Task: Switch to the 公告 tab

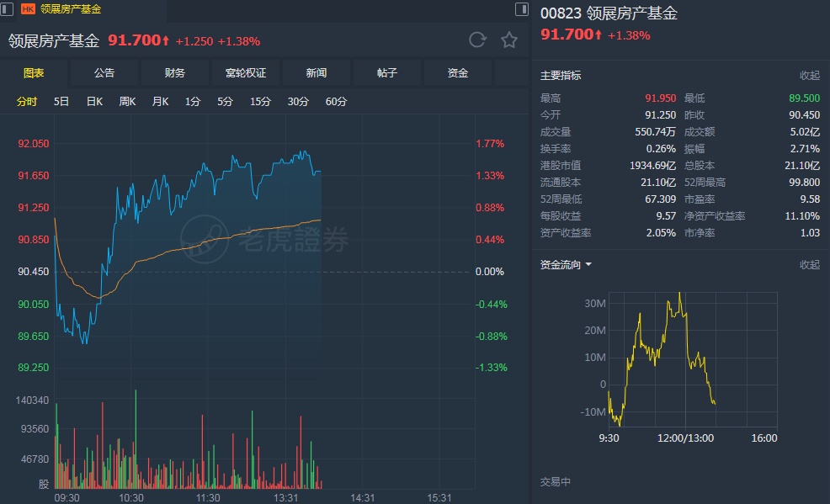Action: pos(104,73)
